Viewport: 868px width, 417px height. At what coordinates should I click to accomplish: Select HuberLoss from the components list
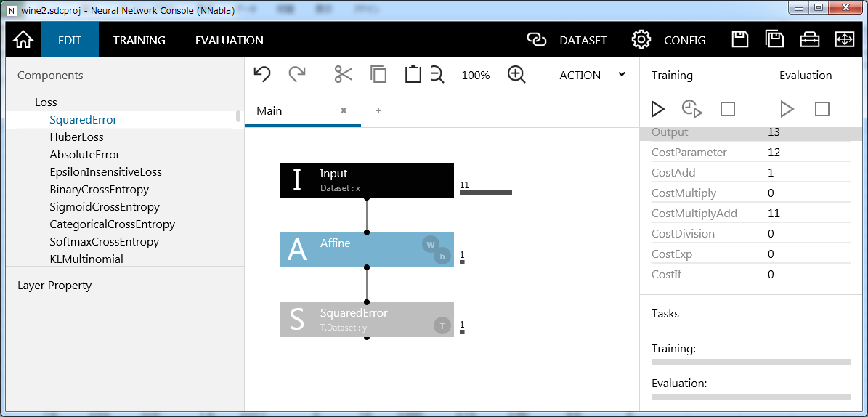(x=76, y=137)
